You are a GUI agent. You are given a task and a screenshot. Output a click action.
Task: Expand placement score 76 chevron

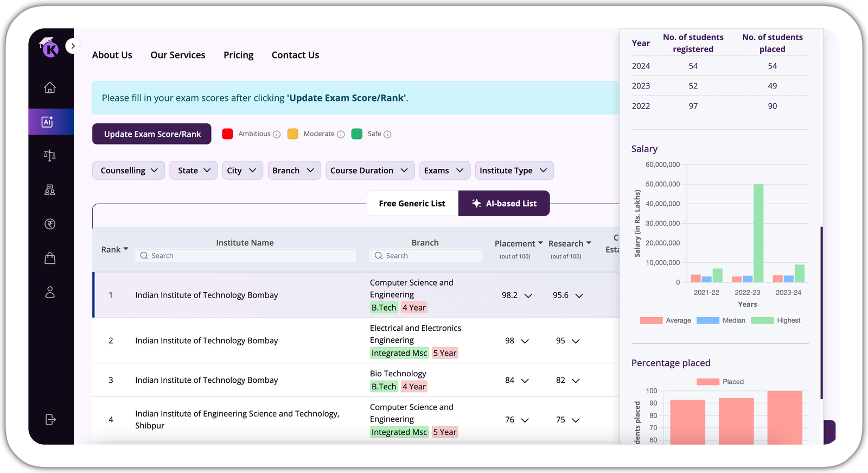525,420
